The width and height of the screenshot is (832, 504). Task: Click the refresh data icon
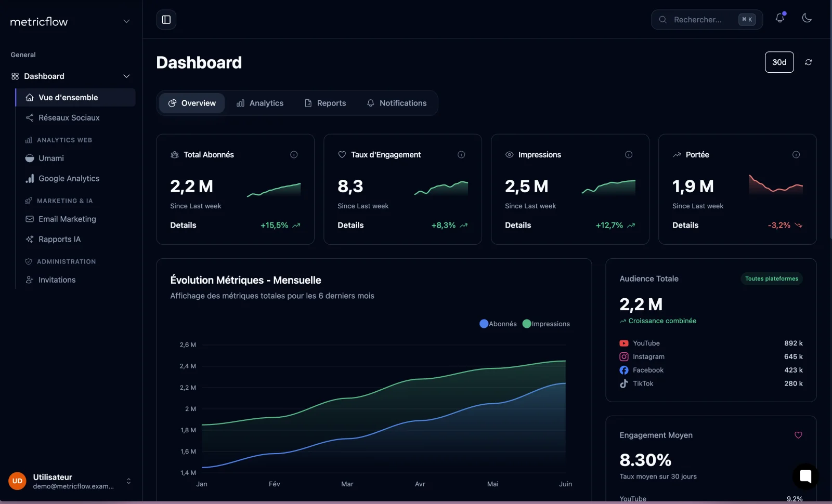pyautogui.click(x=808, y=62)
